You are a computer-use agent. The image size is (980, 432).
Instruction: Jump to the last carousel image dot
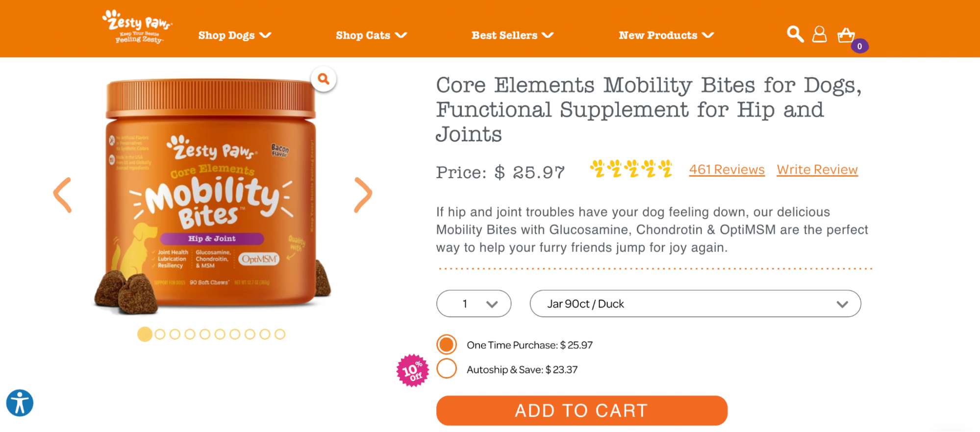click(280, 334)
